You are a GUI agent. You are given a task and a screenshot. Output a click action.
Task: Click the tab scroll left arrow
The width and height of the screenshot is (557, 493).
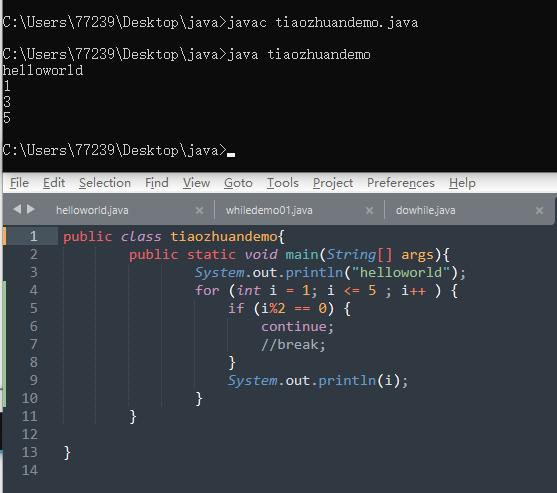point(17,209)
